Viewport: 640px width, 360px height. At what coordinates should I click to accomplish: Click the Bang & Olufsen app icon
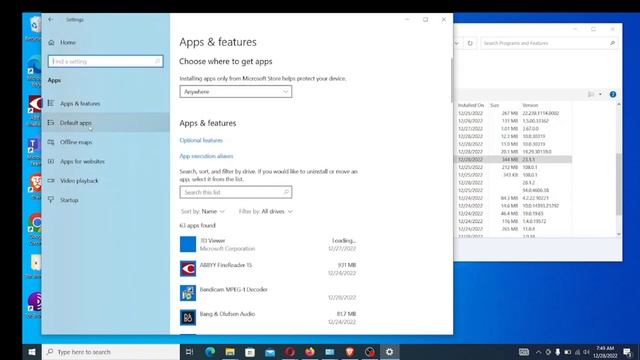tap(188, 318)
